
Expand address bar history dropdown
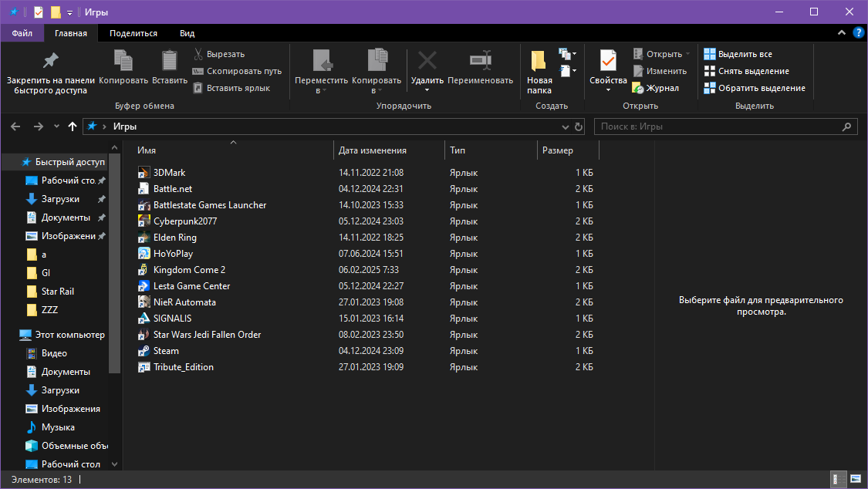tap(566, 126)
